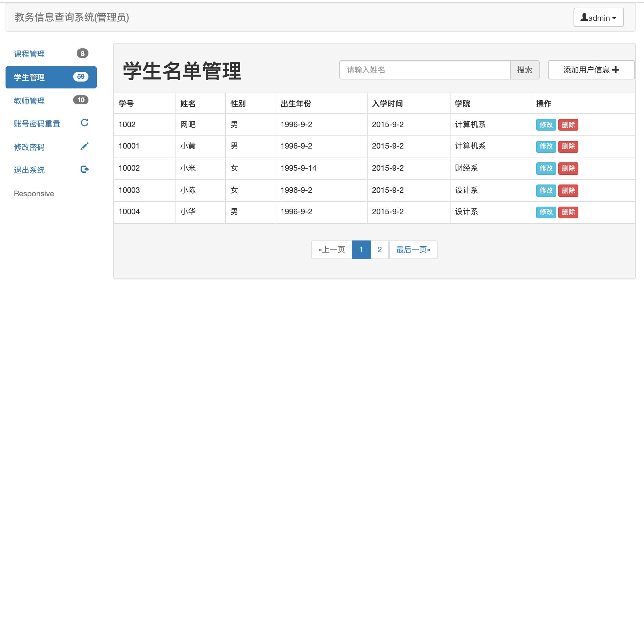Edit student 10004 小华
Screen dimensions: 644x644
546,212
